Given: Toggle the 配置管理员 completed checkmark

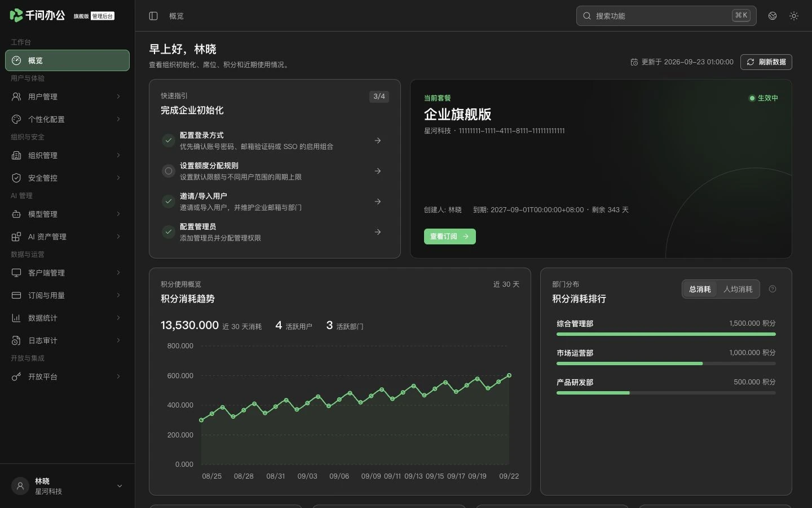Looking at the screenshot, I should (168, 232).
